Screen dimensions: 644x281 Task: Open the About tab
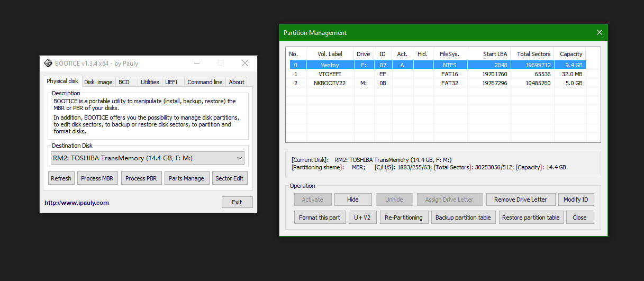237,82
